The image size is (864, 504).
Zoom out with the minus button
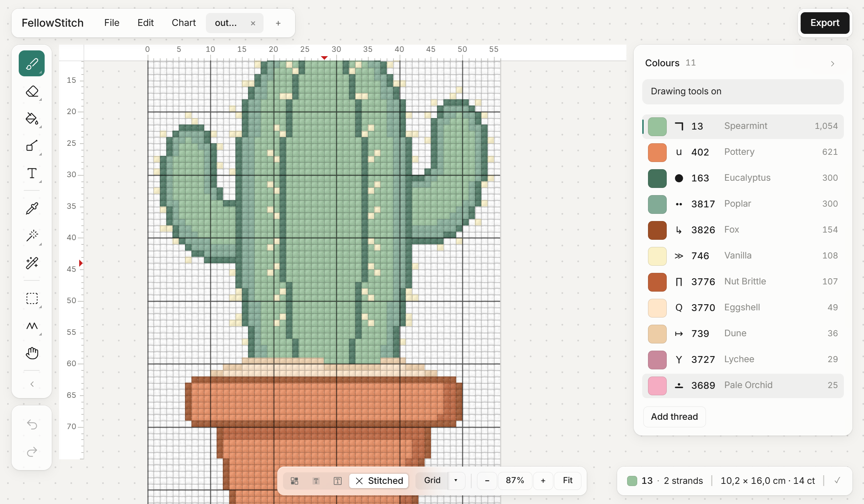coord(487,481)
